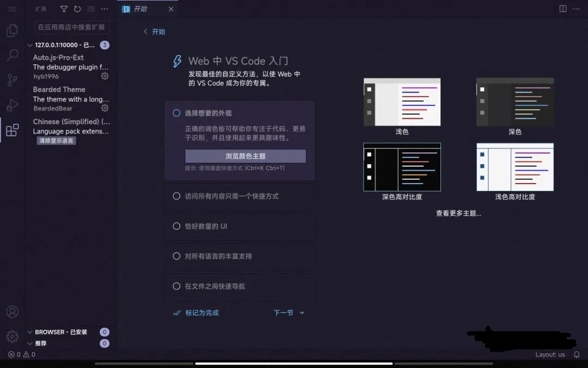Viewport: 588px width, 368px height.
Task: Open the Explorer view in activity bar
Action: pos(12,31)
